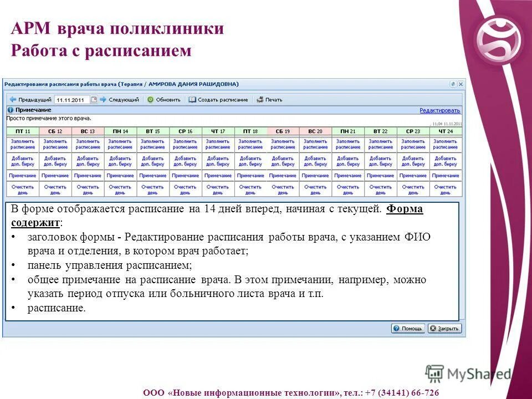532x399 pixels.
Task: Open printing via the Печать printer icon
Action: coord(259,99)
